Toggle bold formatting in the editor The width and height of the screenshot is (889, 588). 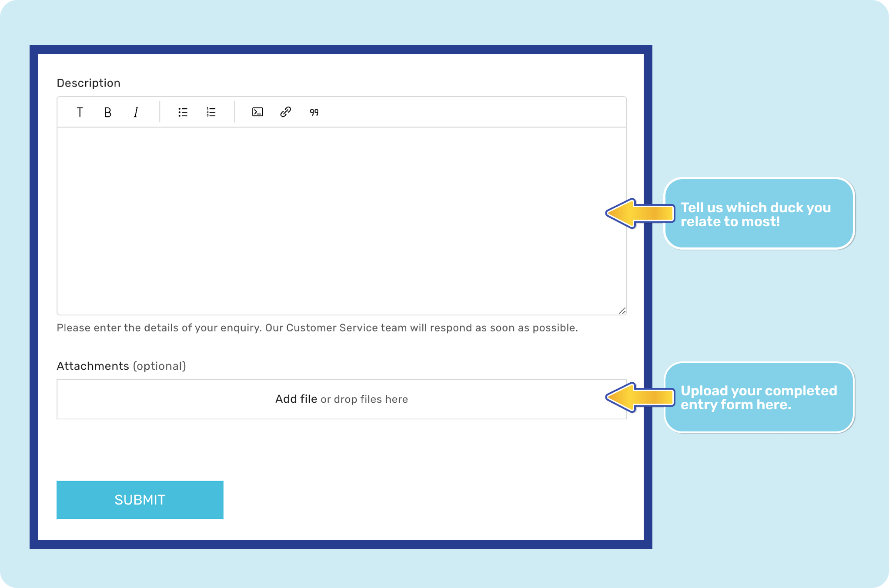tap(107, 113)
